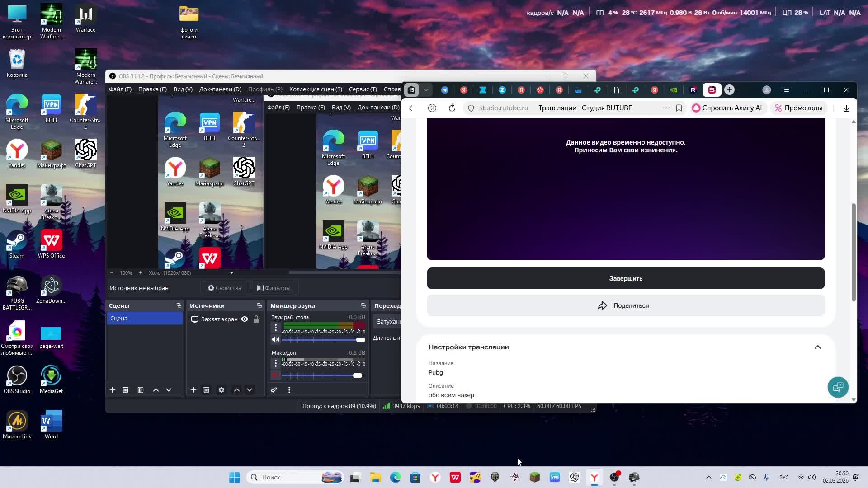The image size is (868, 488).
Task: Toggle lock on Захват экрана source
Action: (x=256, y=319)
